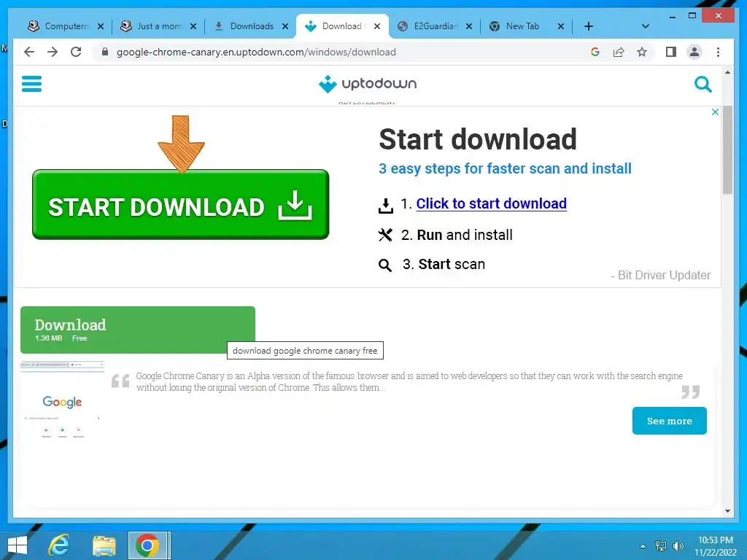
Task: Click the '3 easy steps for faster scan' text
Action: 505,168
